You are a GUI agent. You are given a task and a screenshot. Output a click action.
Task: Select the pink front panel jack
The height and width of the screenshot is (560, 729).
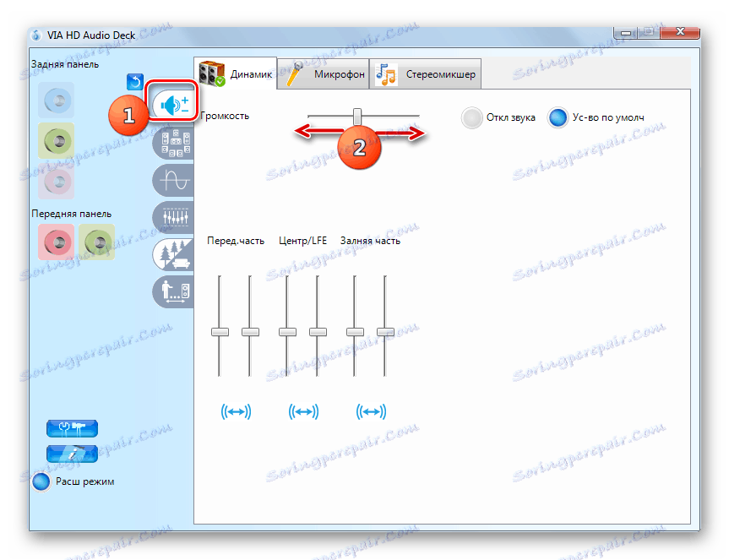(57, 242)
